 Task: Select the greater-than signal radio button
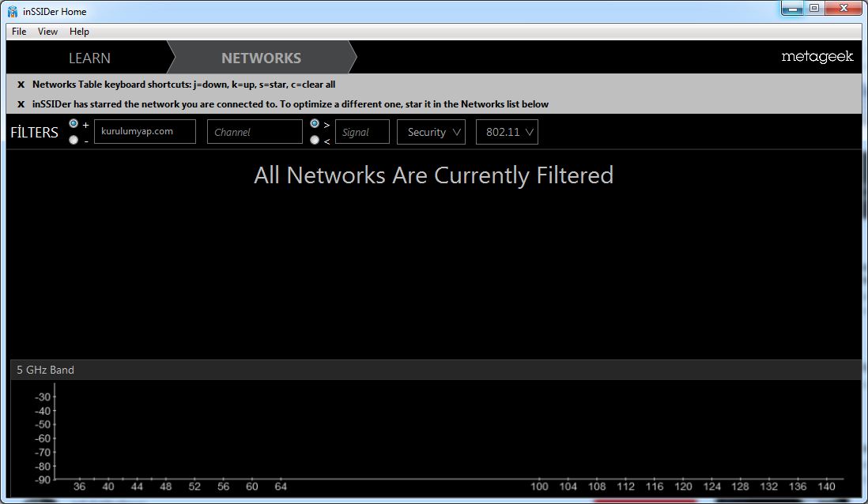[315, 123]
